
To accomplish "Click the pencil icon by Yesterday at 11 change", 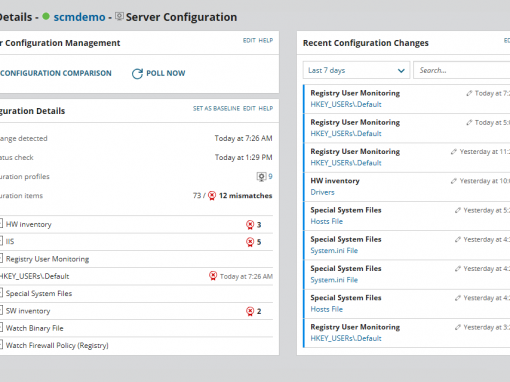I will [454, 152].
